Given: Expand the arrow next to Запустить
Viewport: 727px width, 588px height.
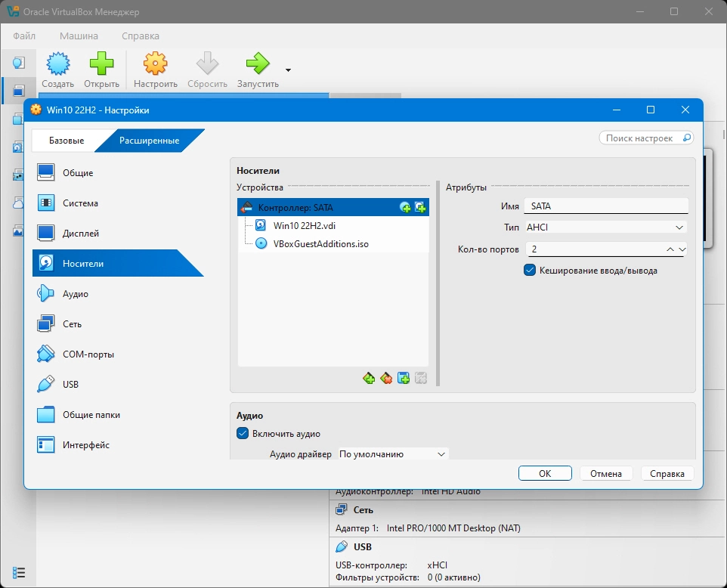Looking at the screenshot, I should click(288, 70).
